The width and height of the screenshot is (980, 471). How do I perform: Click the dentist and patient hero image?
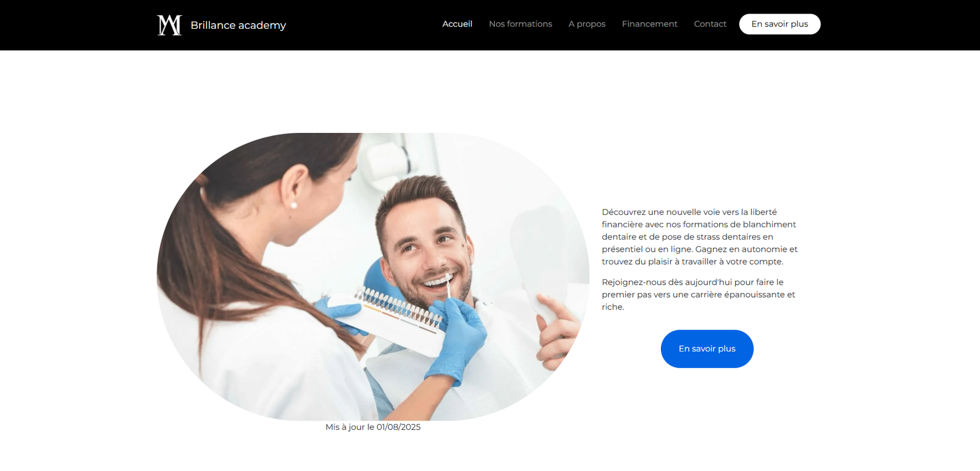373,276
